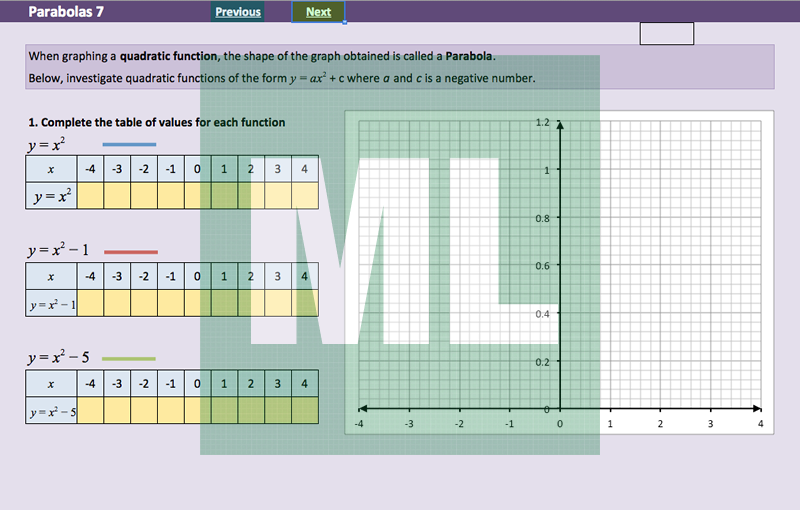Click the purple instruction text banner
This screenshot has height=510, width=800.
coord(400,67)
